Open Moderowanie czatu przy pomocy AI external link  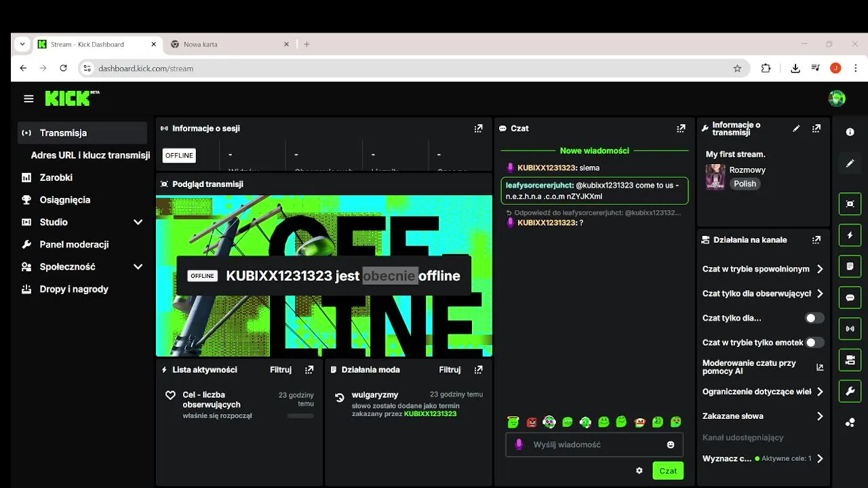point(819,367)
